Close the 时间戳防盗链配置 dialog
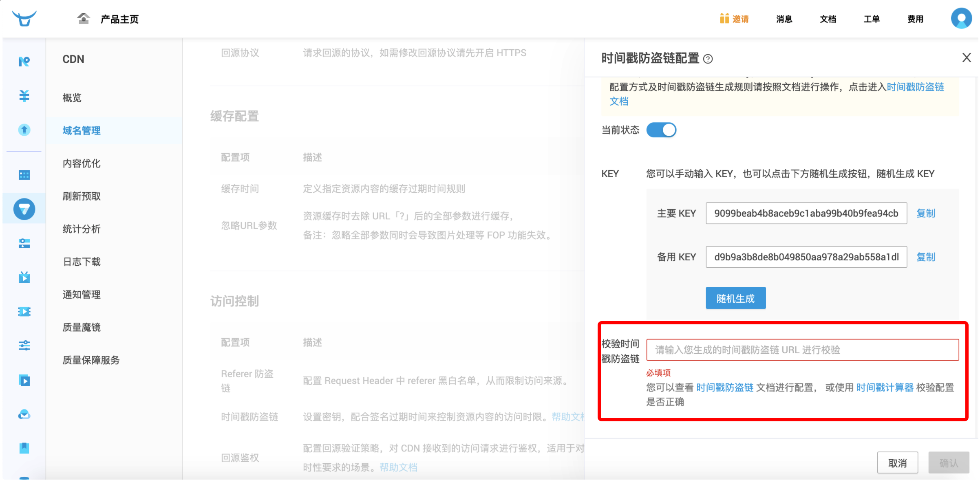The width and height of the screenshot is (980, 480). pyautogui.click(x=966, y=57)
